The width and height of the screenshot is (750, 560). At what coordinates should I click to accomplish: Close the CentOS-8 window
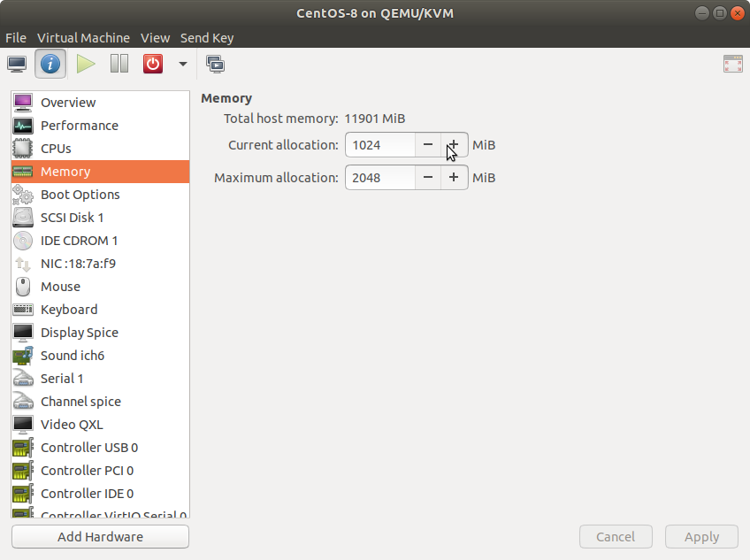tap(738, 13)
